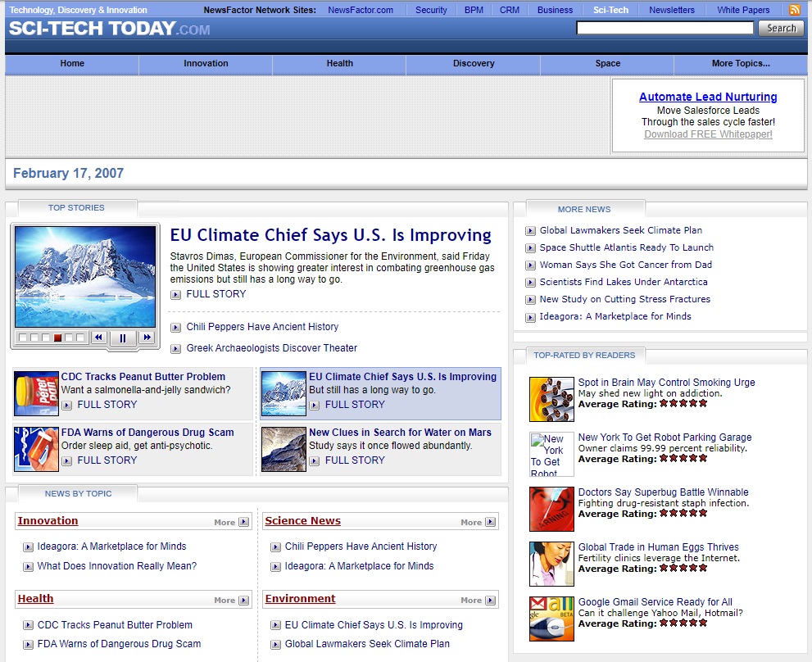
Task: Select the first slideshow indicator square
Action: [x=23, y=338]
